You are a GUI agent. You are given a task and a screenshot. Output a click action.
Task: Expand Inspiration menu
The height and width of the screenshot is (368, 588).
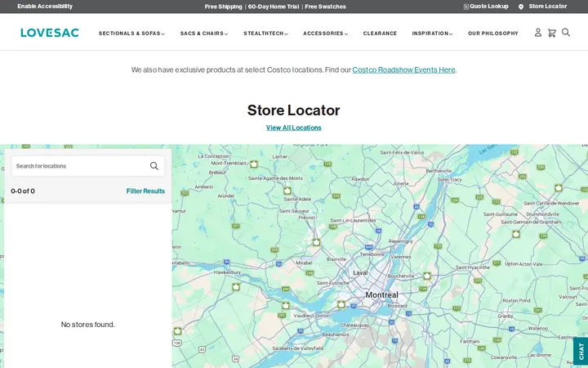click(432, 34)
